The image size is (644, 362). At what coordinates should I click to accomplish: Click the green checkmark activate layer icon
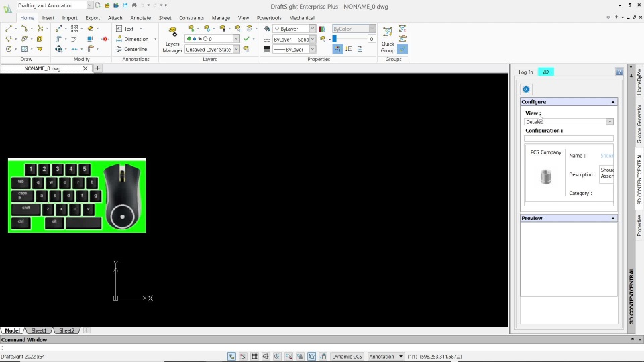point(246,39)
